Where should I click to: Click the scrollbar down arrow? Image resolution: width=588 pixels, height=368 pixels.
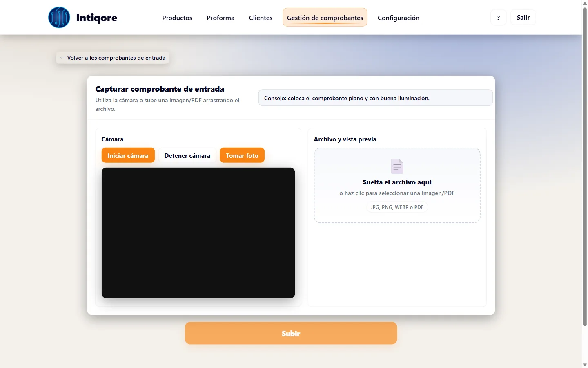pyautogui.click(x=585, y=364)
